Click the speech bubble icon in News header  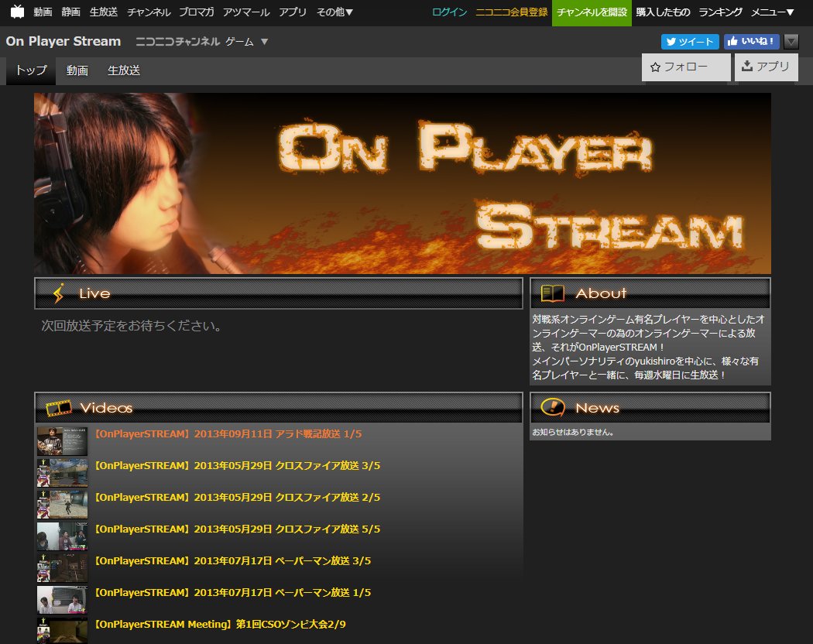point(552,407)
